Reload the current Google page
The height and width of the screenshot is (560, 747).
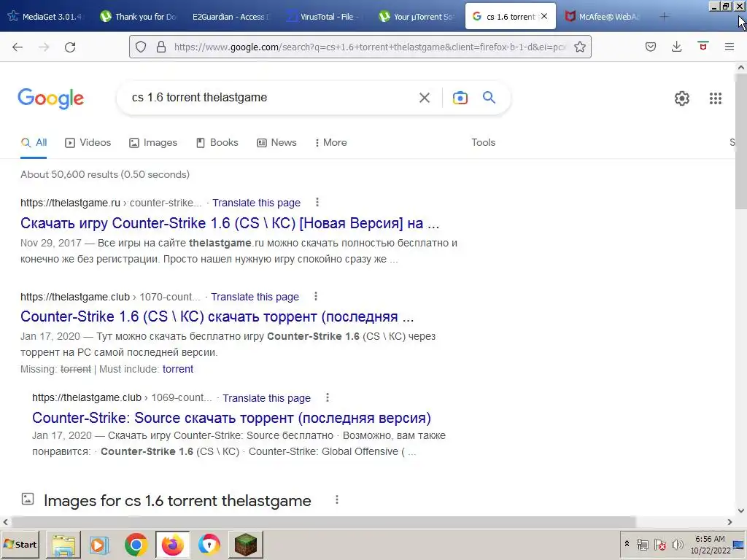[70, 47]
